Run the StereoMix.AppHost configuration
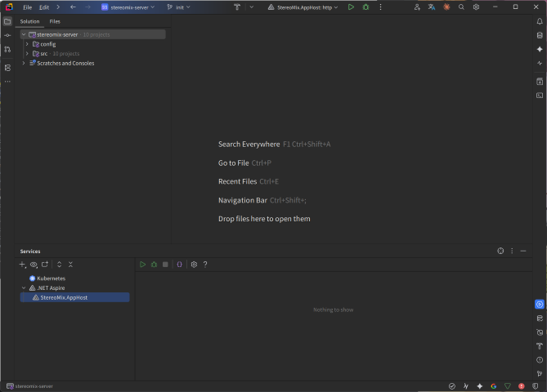This screenshot has height=392, width=547. pos(351,7)
